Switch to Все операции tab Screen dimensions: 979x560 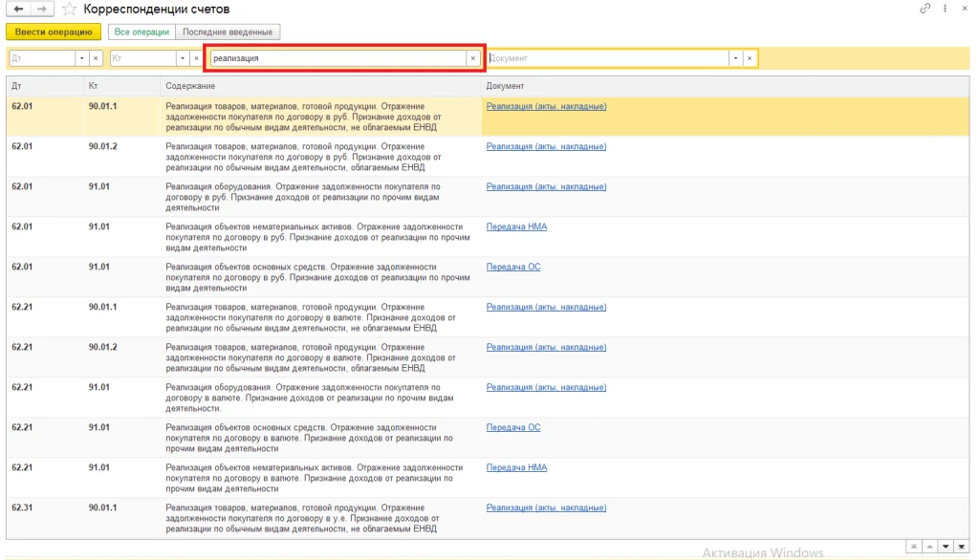click(x=141, y=32)
